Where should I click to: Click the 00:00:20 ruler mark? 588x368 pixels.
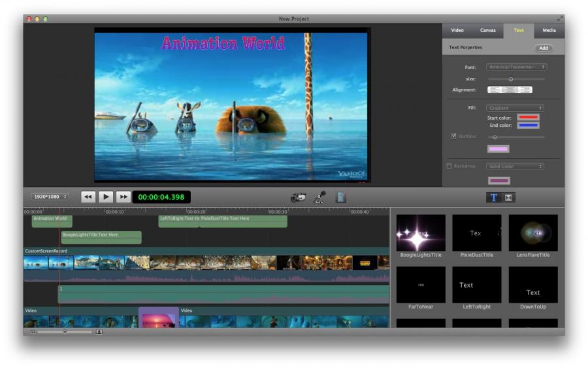coord(196,212)
